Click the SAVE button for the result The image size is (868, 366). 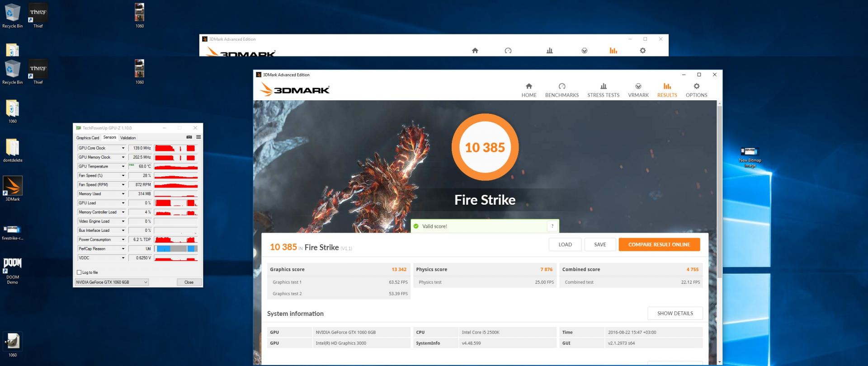(x=600, y=244)
